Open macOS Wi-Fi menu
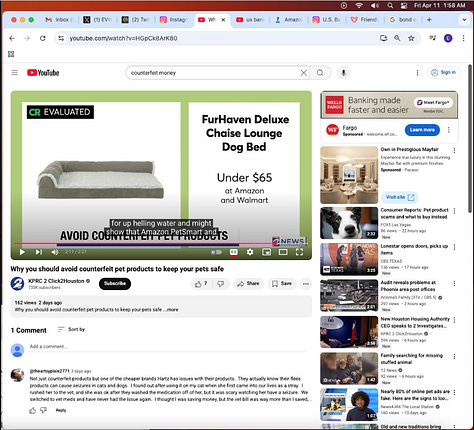Screen dimensions: 474x430 point(359,5)
